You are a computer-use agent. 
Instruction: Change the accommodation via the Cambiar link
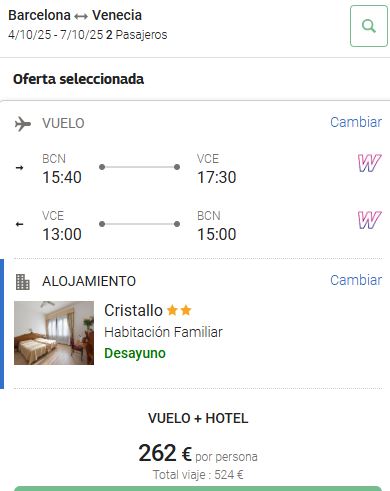[356, 280]
